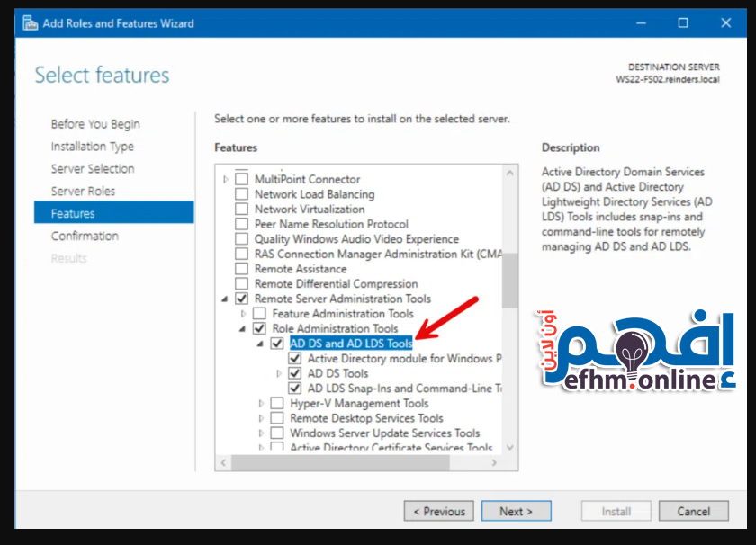Click the vertical scrollbar thumb in features
The image size is (756, 545).
click(x=510, y=279)
